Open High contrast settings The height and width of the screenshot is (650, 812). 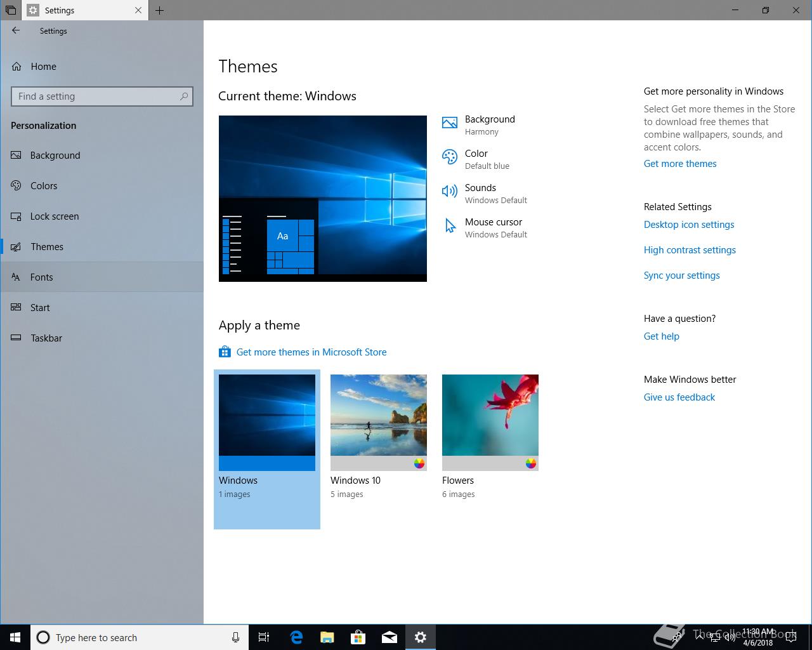[690, 250]
